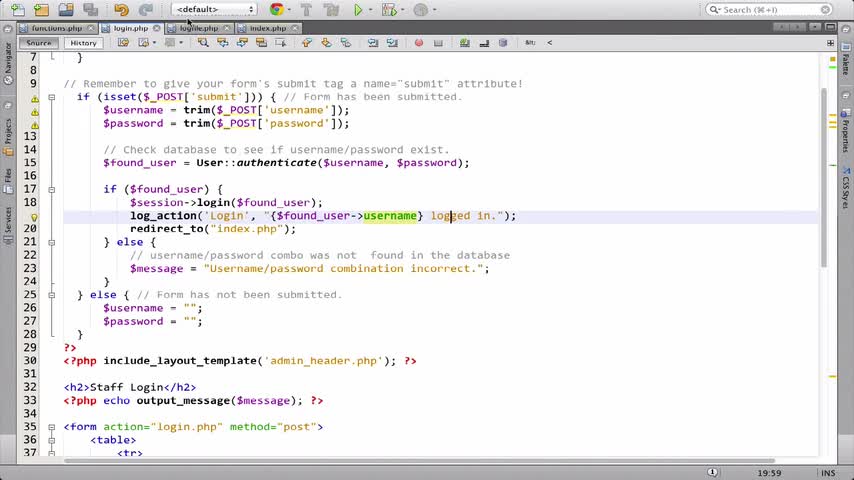Click the Toggle Bookmark icon
Screen dimensions: 854x480
(x=346, y=42)
